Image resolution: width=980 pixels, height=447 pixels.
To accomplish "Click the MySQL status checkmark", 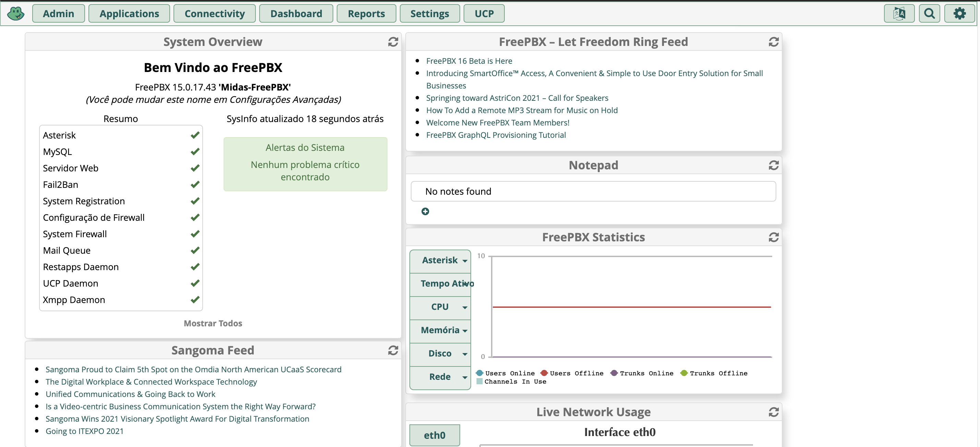I will coord(195,152).
